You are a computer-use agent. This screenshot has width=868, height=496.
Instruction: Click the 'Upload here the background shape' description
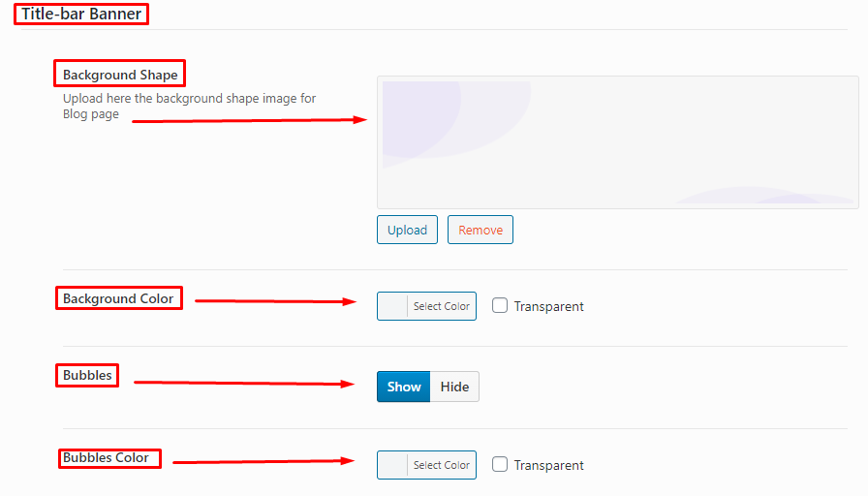pyautogui.click(x=189, y=106)
